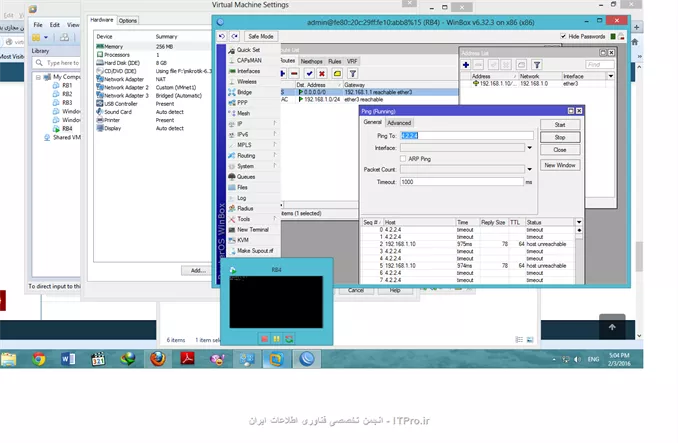678x443 pixels.
Task: Switch to Options tab in VM Settings
Action: [x=128, y=21]
